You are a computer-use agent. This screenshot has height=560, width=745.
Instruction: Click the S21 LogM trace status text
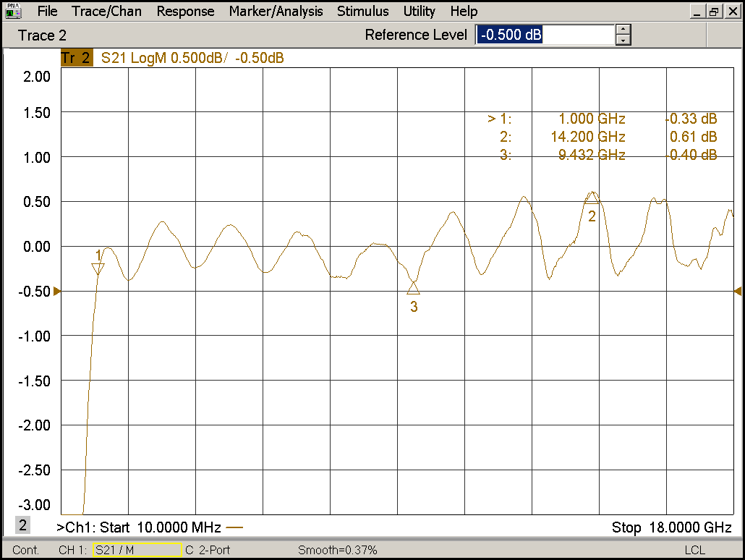[192, 58]
